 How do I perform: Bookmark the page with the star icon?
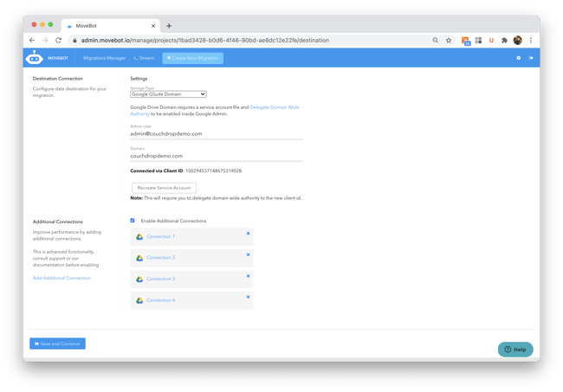pos(449,40)
